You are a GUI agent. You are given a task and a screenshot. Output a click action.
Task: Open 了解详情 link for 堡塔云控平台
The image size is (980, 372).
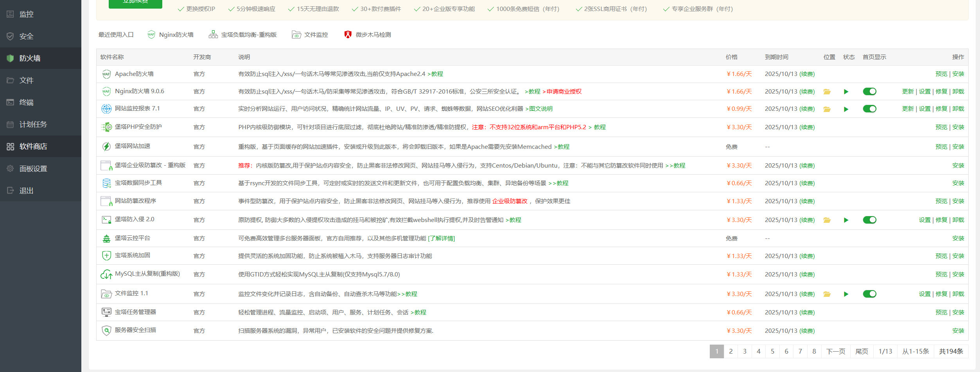(442, 238)
